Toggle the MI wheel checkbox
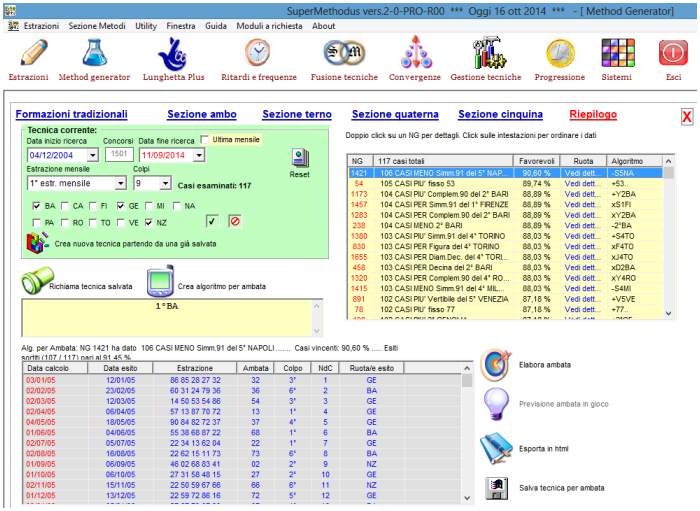Viewport: 700px width, 511px height. (x=149, y=206)
